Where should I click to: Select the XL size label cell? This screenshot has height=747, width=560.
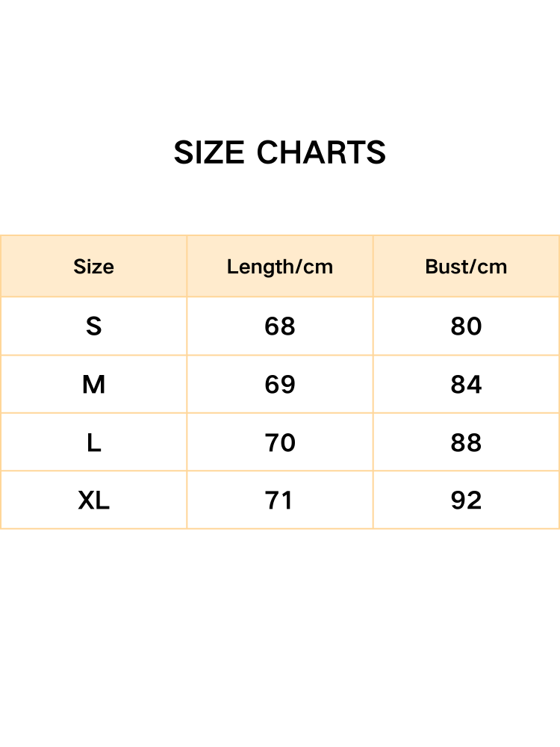tap(93, 500)
